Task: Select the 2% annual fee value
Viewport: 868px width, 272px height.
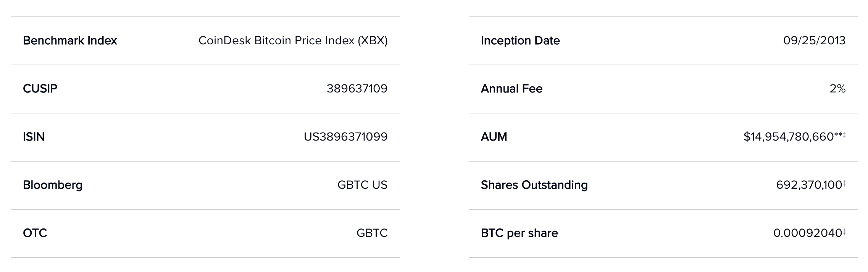Action: pos(837,89)
